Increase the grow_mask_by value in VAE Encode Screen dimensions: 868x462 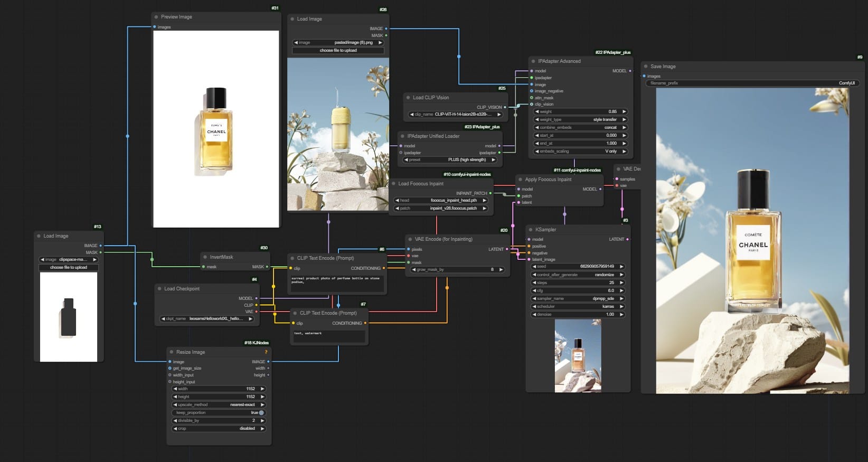point(501,270)
